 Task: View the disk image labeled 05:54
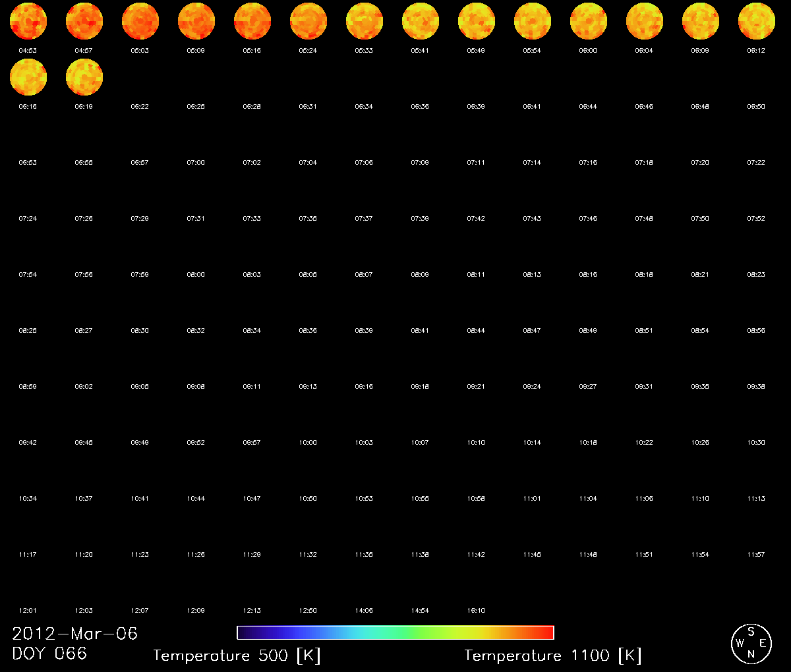click(x=533, y=21)
